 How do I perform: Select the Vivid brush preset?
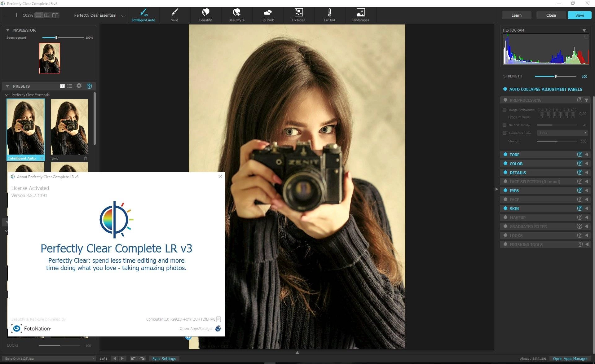(174, 15)
